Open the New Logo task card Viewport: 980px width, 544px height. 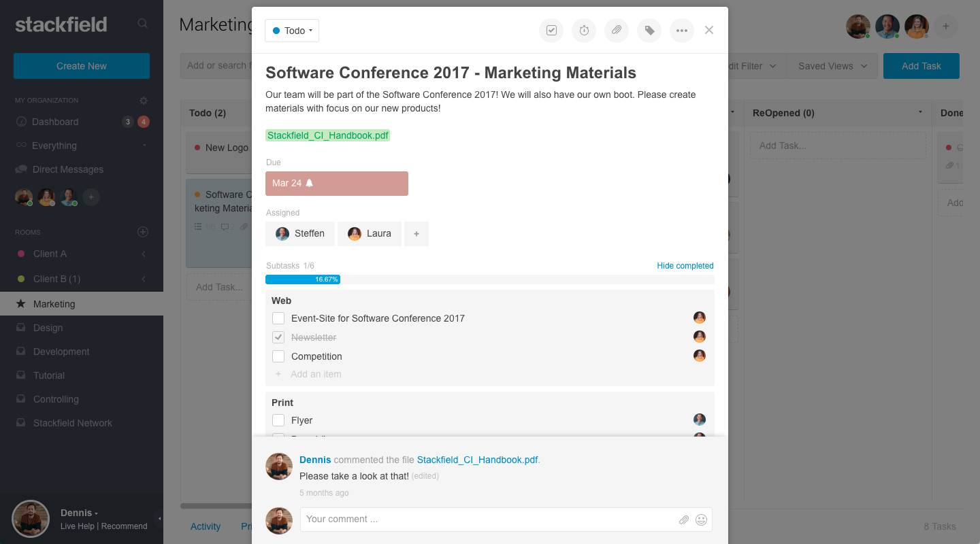218,152
